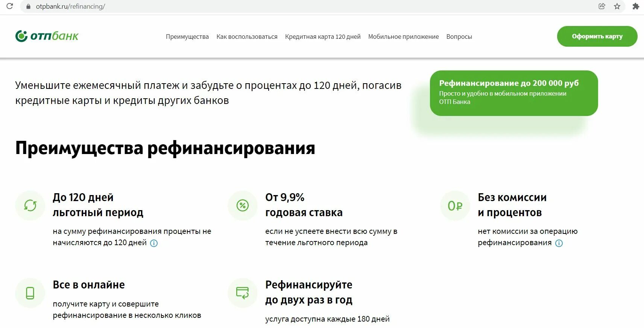Click the 'Рефинансирование до 200 000 руб' banner
The width and height of the screenshot is (644, 328).
(x=514, y=93)
